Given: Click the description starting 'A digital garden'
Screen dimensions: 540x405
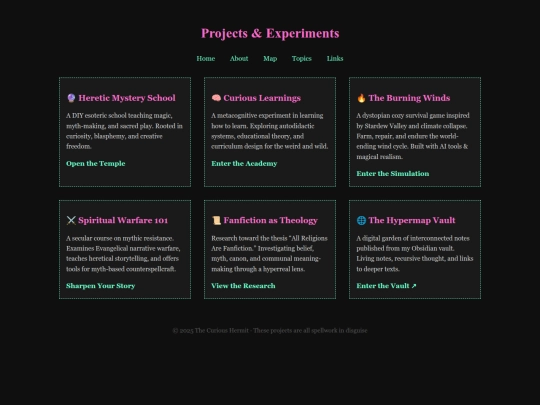Looking at the screenshot, I should pyautogui.click(x=415, y=253).
